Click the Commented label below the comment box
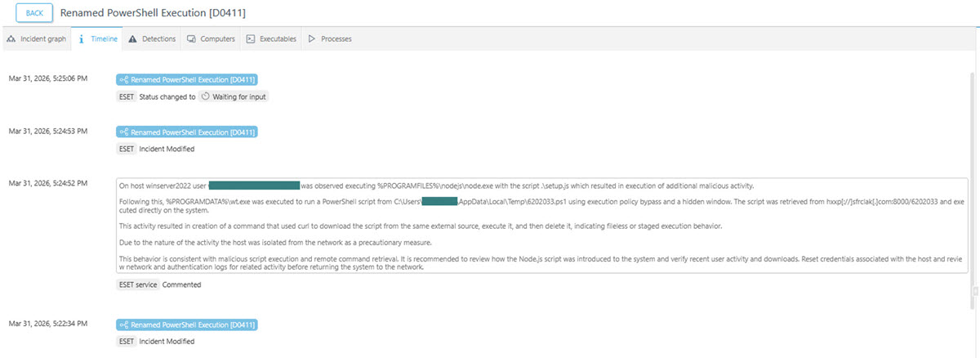This screenshot has width=980, height=358. pyautogui.click(x=181, y=284)
